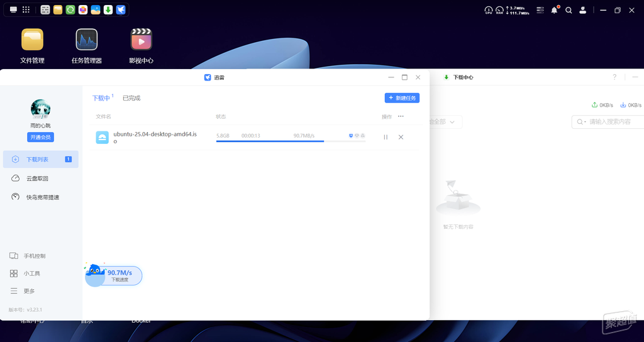Click file name ubuntu-25.04-desktop-amd64.iso
The image size is (644, 342).
(x=155, y=138)
